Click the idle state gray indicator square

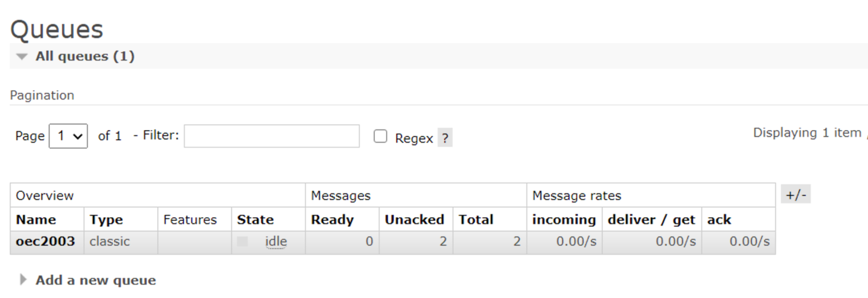(242, 242)
